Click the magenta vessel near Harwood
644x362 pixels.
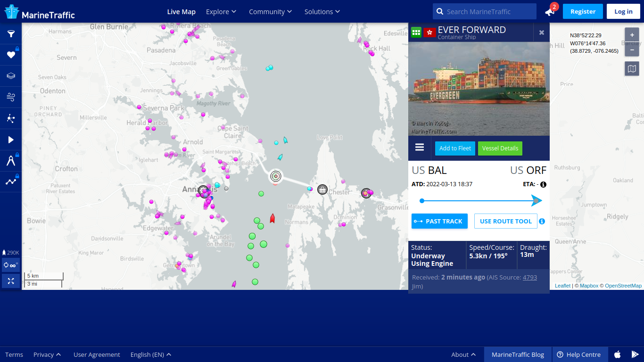[x=234, y=284]
